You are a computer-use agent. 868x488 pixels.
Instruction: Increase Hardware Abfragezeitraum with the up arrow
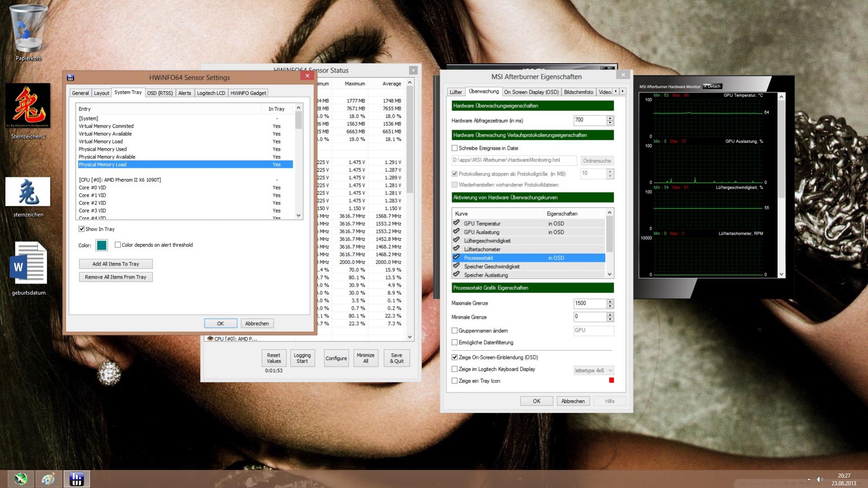pyautogui.click(x=610, y=118)
